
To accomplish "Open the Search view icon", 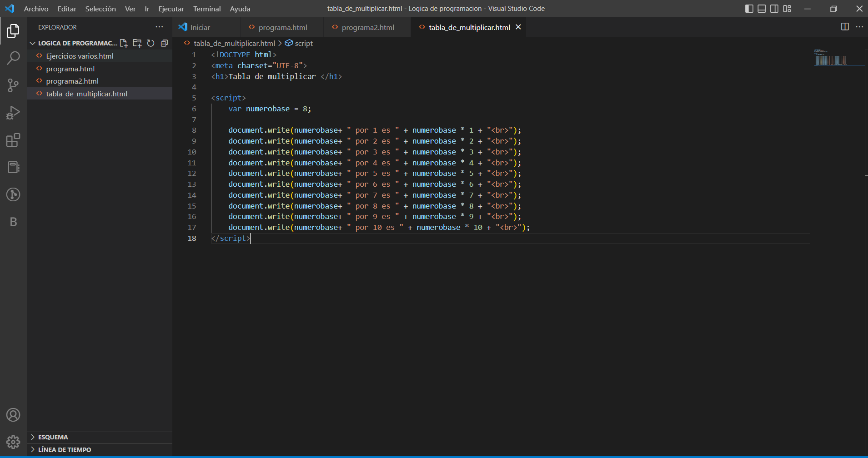I will (13, 58).
